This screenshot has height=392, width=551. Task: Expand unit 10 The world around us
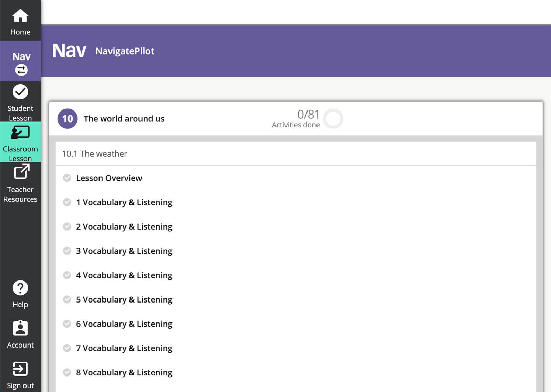[124, 119]
